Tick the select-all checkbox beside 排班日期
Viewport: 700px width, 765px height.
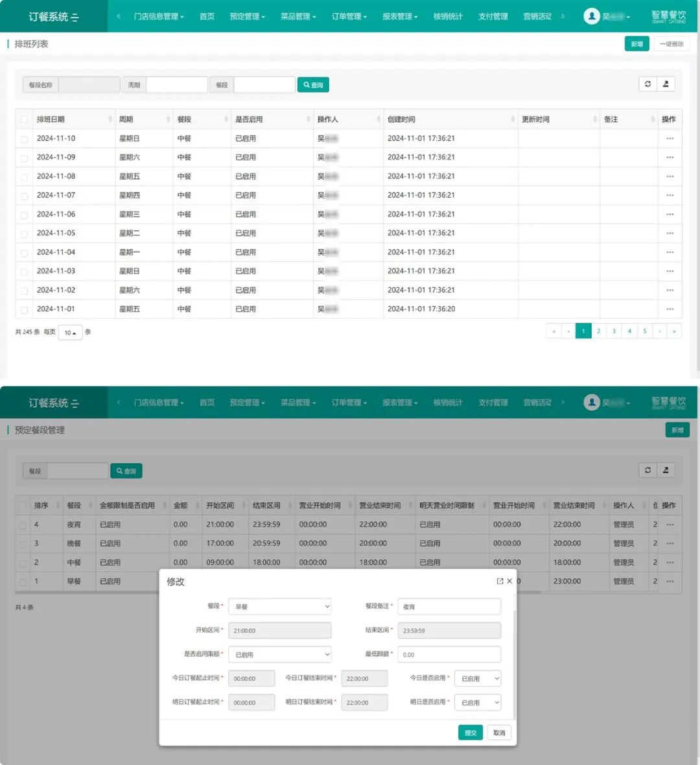click(24, 119)
